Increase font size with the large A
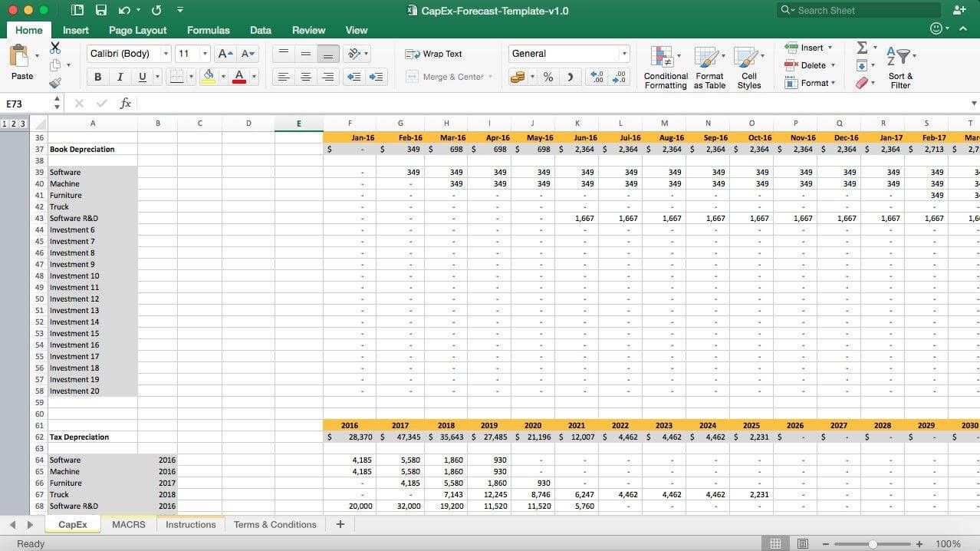Image resolution: width=980 pixels, height=551 pixels. point(225,54)
